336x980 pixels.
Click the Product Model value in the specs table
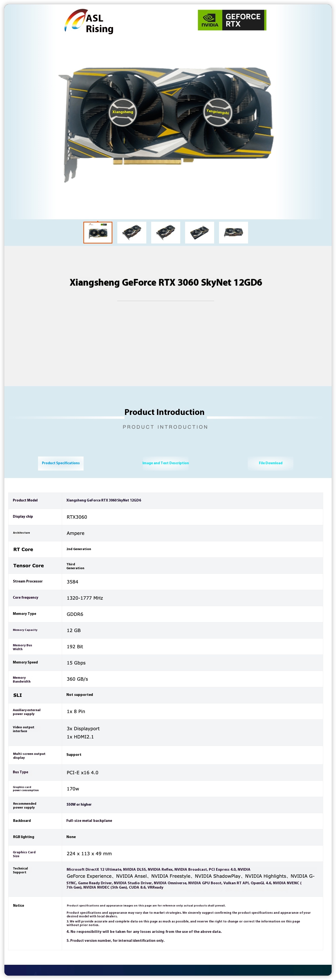[x=104, y=500]
